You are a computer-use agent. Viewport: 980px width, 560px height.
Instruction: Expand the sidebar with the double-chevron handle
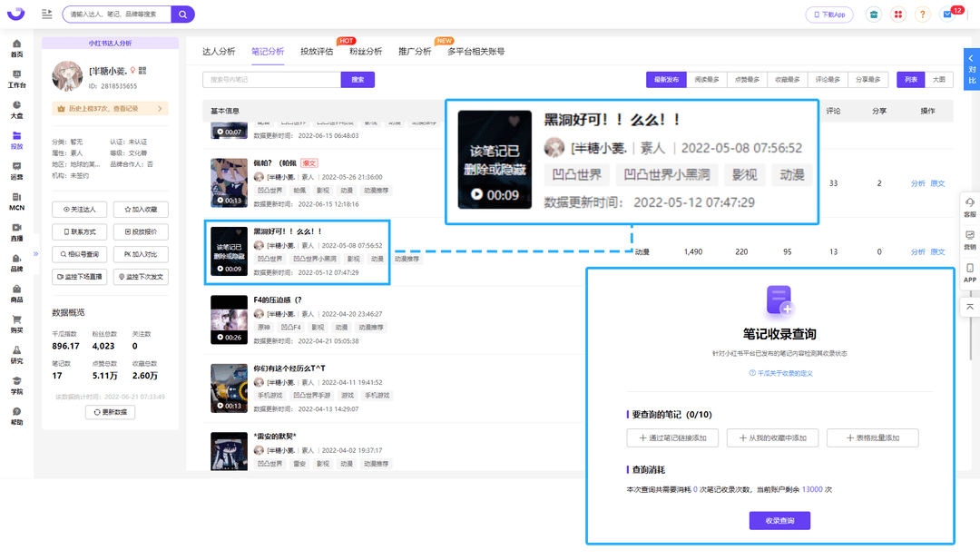(x=35, y=254)
